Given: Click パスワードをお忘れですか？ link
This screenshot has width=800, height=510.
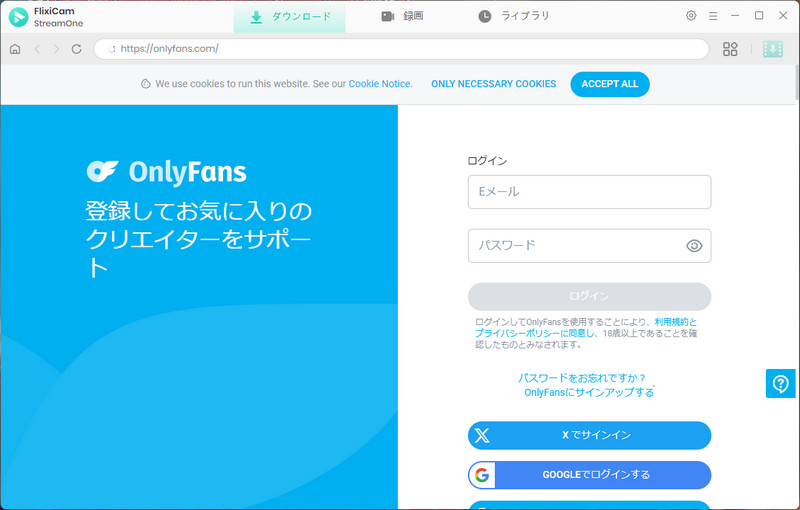Looking at the screenshot, I should (x=582, y=378).
